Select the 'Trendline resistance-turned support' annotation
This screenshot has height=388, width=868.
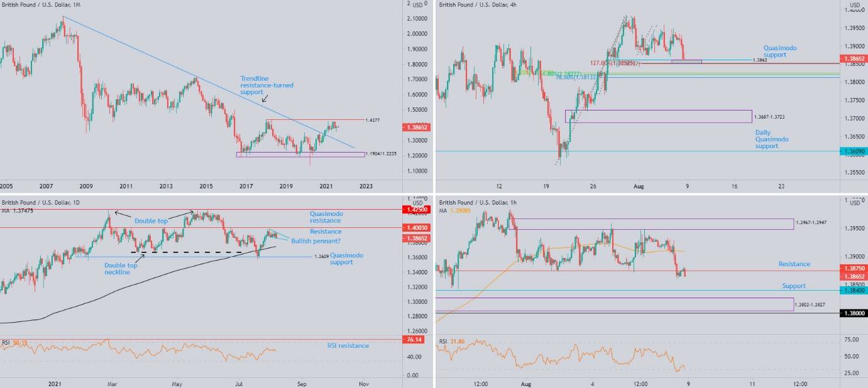266,85
